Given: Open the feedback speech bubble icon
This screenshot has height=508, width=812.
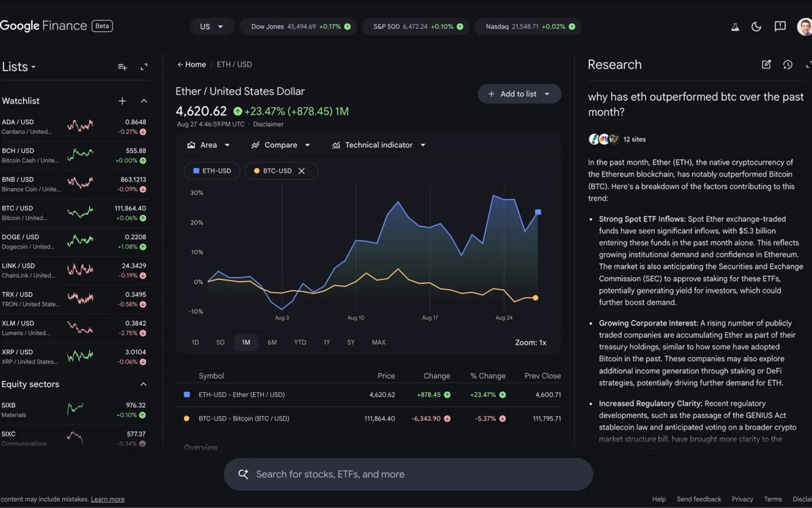Looking at the screenshot, I should tap(780, 27).
